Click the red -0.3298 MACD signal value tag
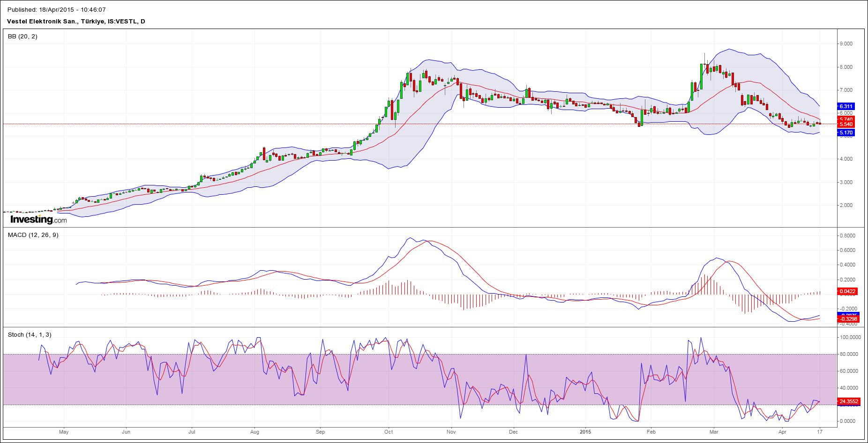The width and height of the screenshot is (868, 443). [x=847, y=319]
